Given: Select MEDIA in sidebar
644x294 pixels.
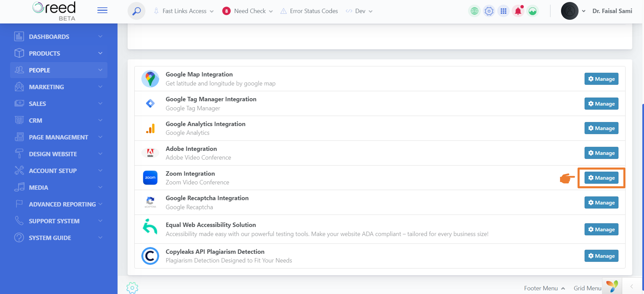Looking at the screenshot, I should [38, 187].
